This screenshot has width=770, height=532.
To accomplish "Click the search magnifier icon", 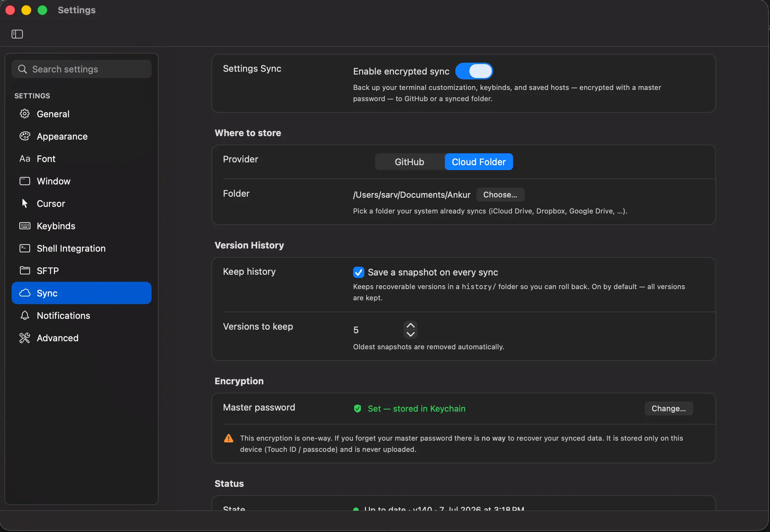I will (22, 69).
